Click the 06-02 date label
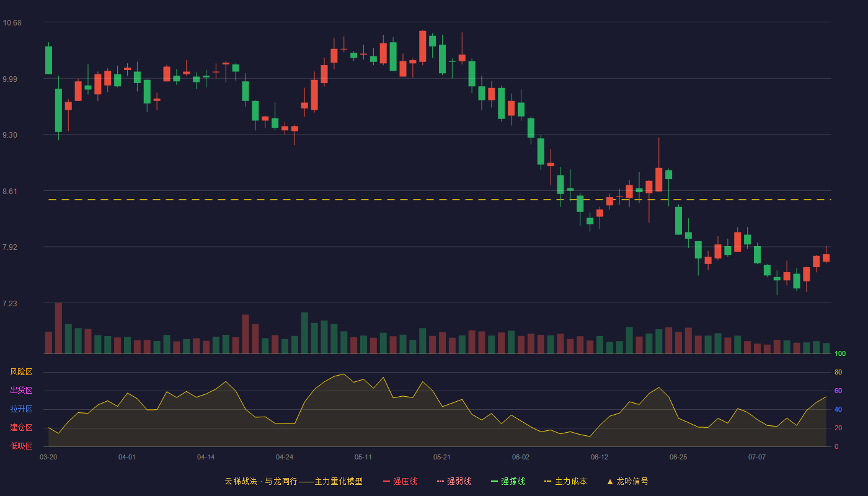The image size is (868, 496). coord(521,457)
